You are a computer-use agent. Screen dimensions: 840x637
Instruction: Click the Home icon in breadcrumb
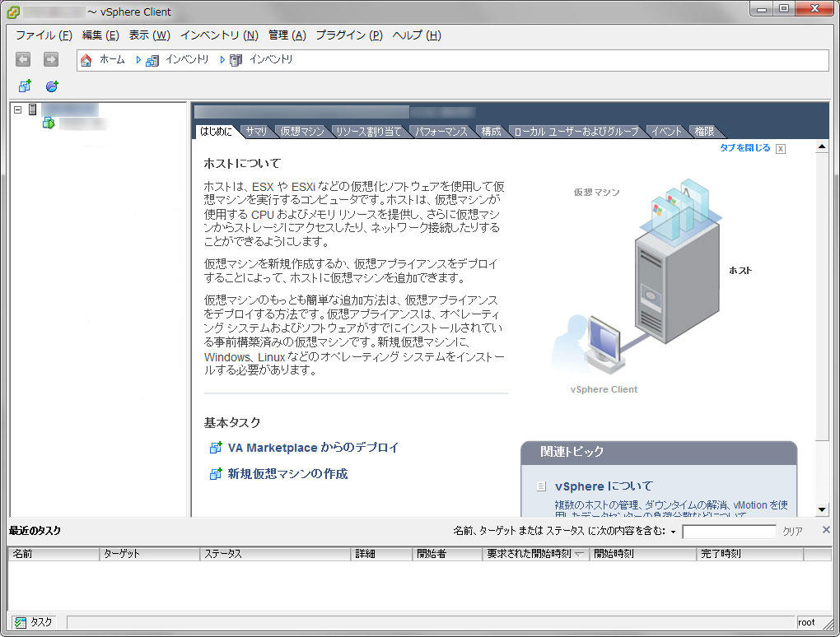86,60
